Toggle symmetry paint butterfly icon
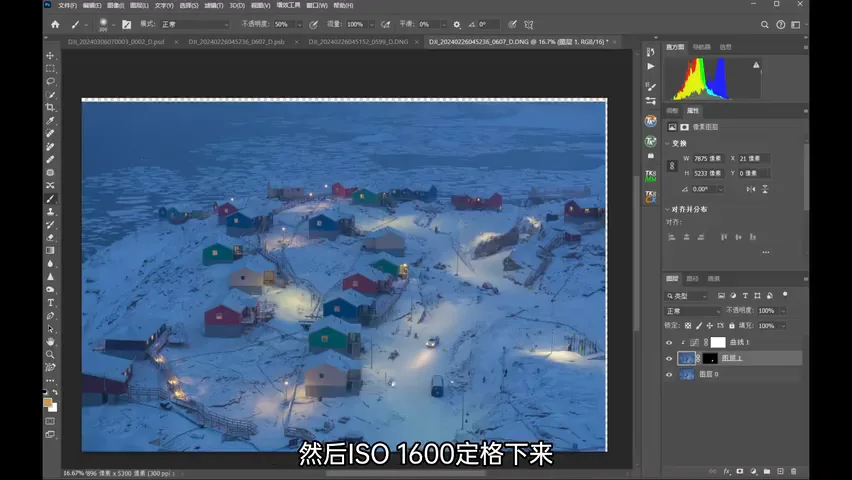852x480 pixels. tap(529, 24)
